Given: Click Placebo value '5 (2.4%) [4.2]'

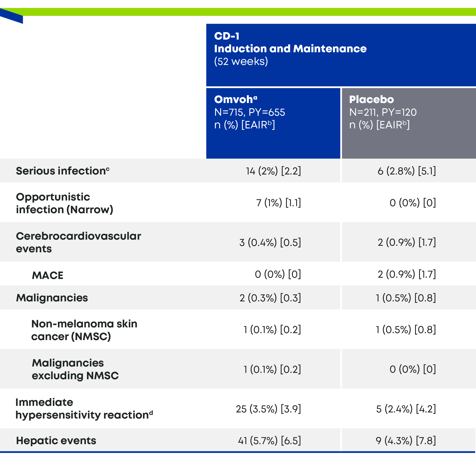Looking at the screenshot, I should click(x=406, y=409).
